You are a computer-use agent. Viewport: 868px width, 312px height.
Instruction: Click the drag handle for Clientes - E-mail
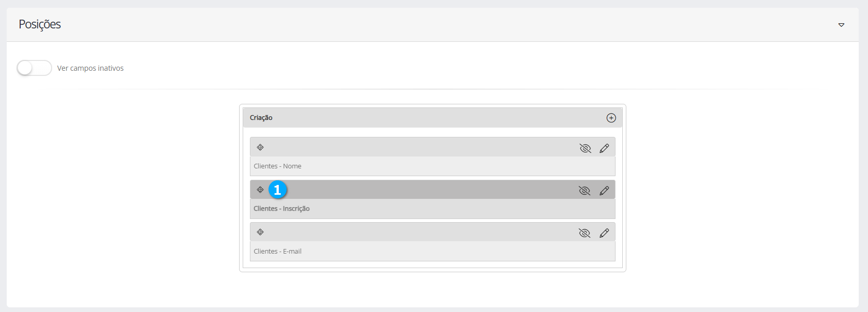tap(260, 232)
